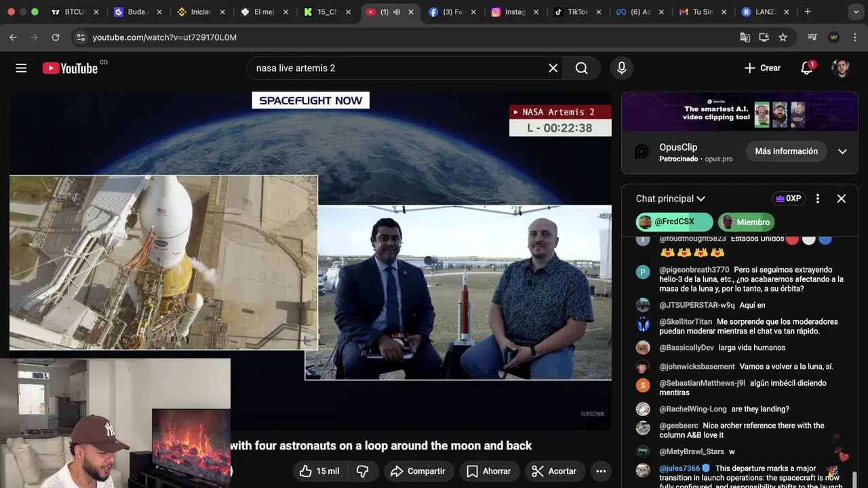
Task: Clip the video with Acortar
Action: coord(554,471)
